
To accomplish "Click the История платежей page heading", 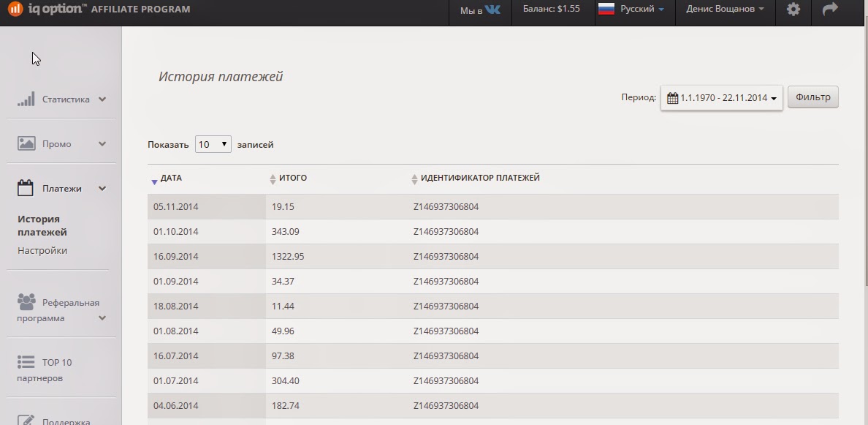I will [x=221, y=77].
